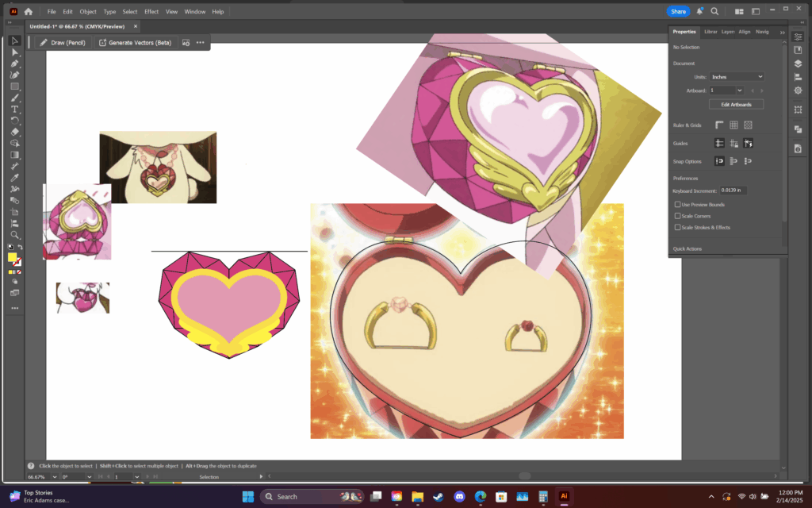Open the Effect menu
Image resolution: width=812 pixels, height=508 pixels.
coord(151,11)
